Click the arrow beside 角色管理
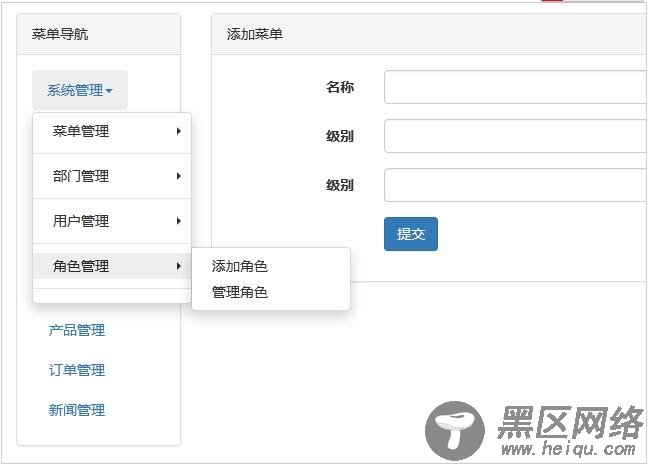The height and width of the screenshot is (466, 657). click(179, 266)
